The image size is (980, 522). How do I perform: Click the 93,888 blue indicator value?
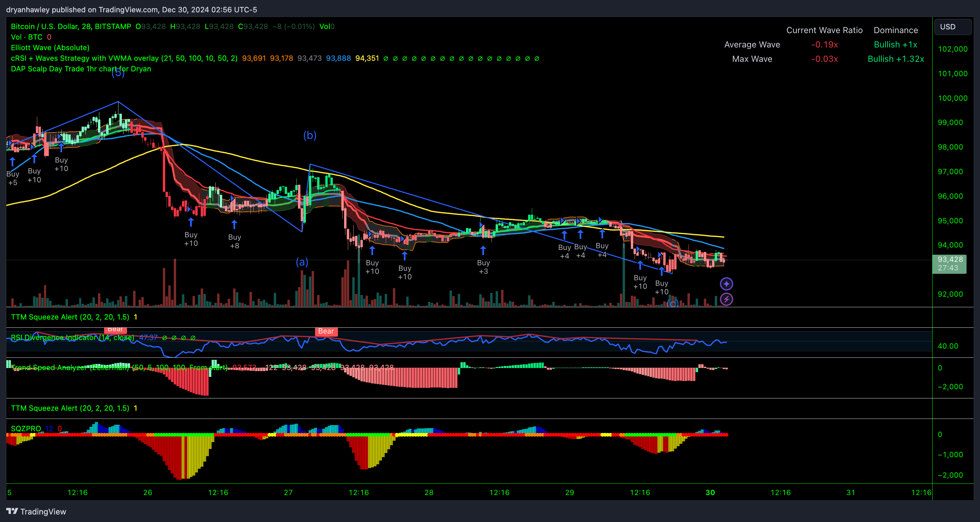pos(338,58)
